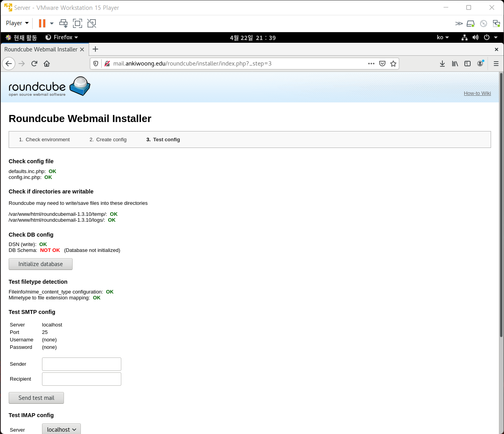
Task: Save page to Pocket
Action: pos(382,64)
